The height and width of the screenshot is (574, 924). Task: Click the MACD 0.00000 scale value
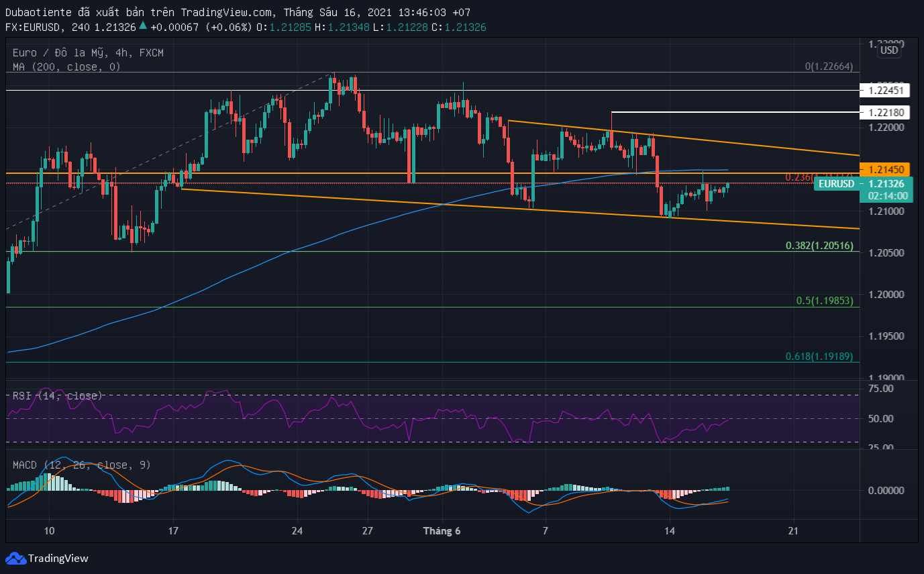(x=887, y=491)
